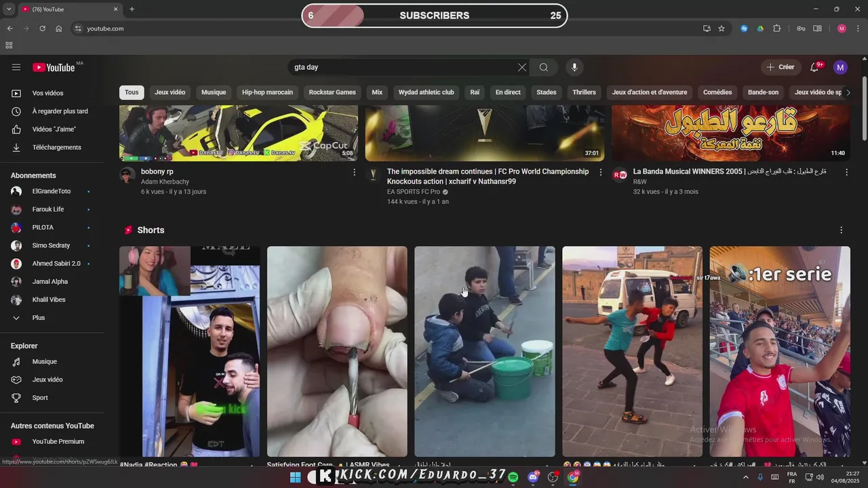The width and height of the screenshot is (868, 488).
Task: Open kids drumming on bucket short
Action: coord(485,351)
